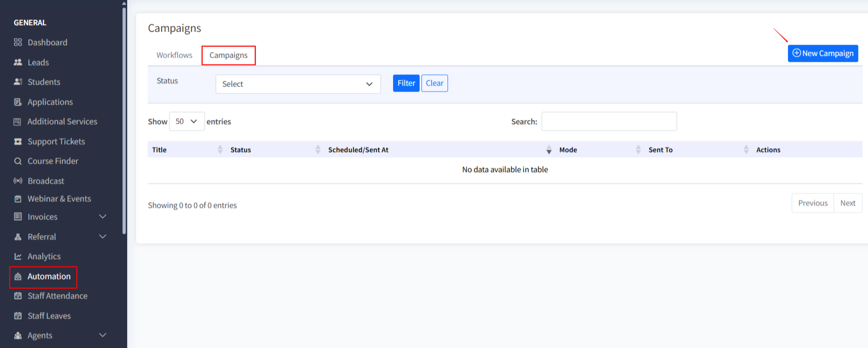
Task: Click the Webinar & Events calendar icon
Action: [x=18, y=199]
